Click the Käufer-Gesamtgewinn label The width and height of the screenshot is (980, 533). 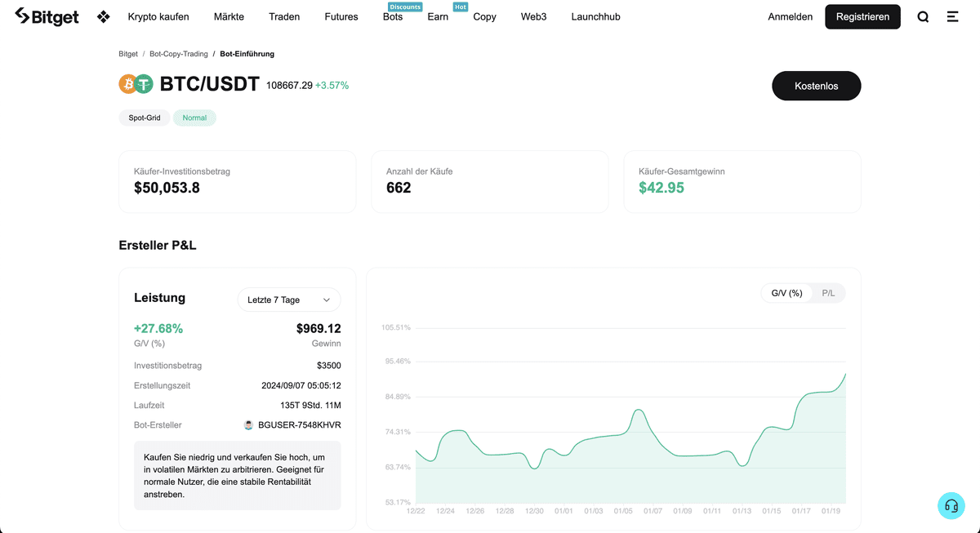682,171
